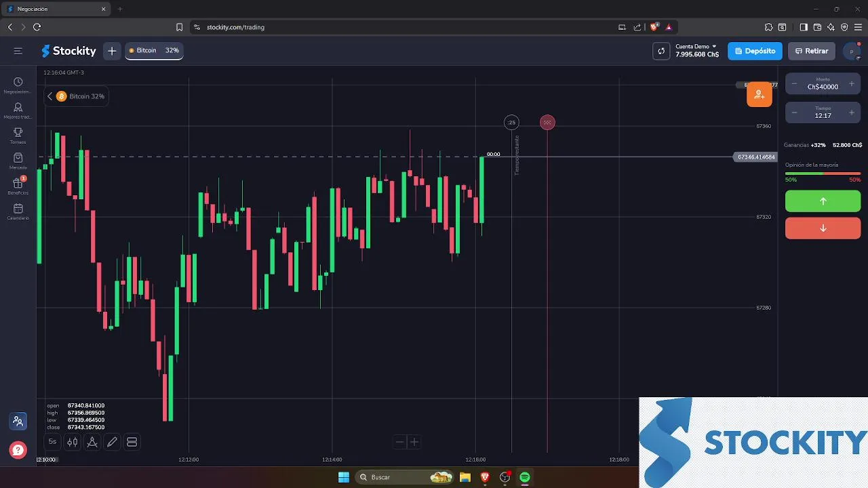Click the Stockity logo

(x=68, y=51)
